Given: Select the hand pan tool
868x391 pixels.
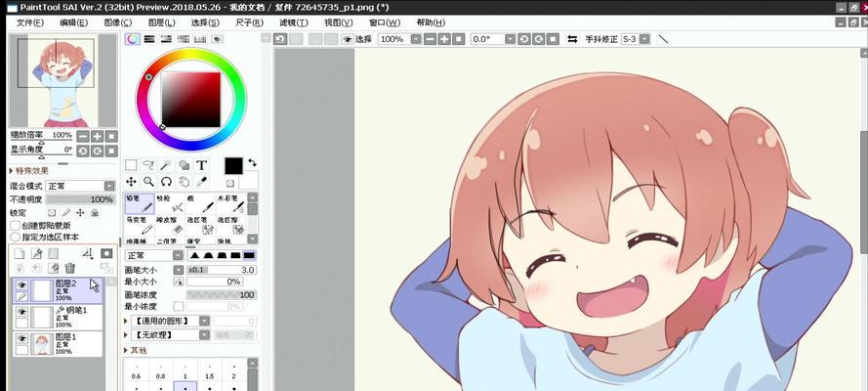Looking at the screenshot, I should 184,182.
